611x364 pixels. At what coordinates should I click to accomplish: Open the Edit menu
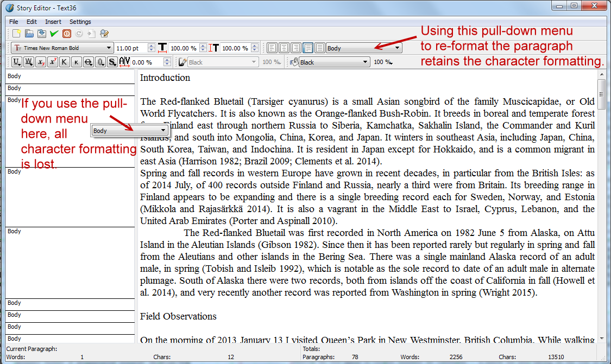point(32,22)
